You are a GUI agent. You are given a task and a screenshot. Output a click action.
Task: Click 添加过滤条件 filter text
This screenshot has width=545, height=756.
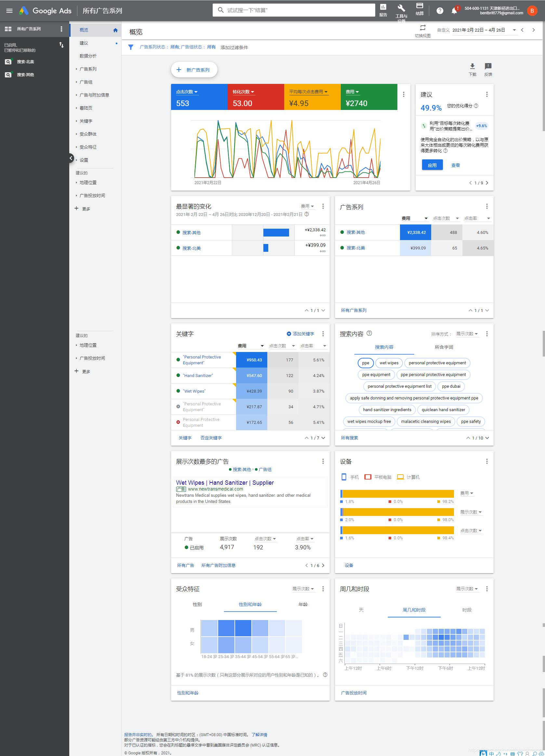pyautogui.click(x=234, y=47)
